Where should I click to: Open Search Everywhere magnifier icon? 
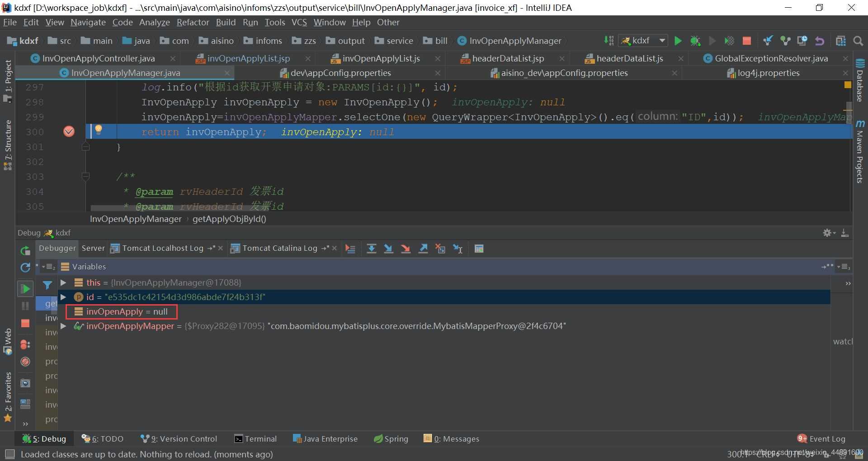click(858, 41)
